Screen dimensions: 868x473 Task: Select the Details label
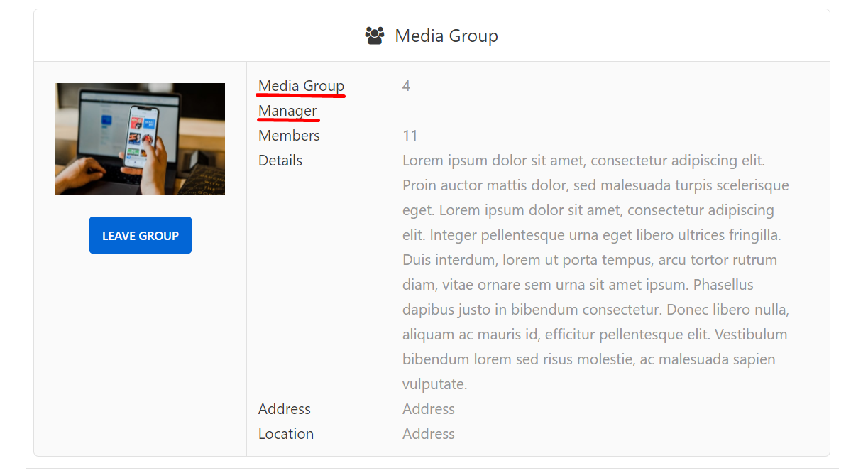[280, 160]
